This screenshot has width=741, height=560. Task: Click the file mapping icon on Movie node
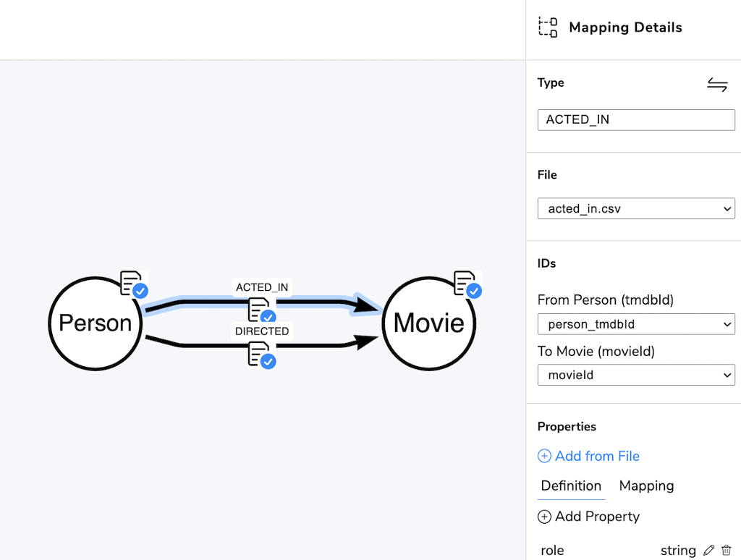tap(468, 284)
